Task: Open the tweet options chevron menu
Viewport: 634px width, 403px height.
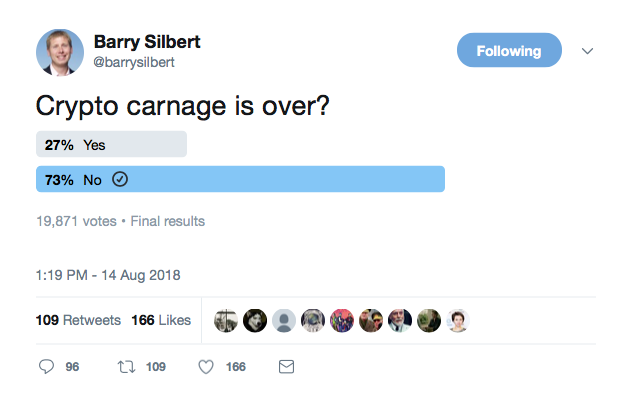Action: click(x=587, y=51)
